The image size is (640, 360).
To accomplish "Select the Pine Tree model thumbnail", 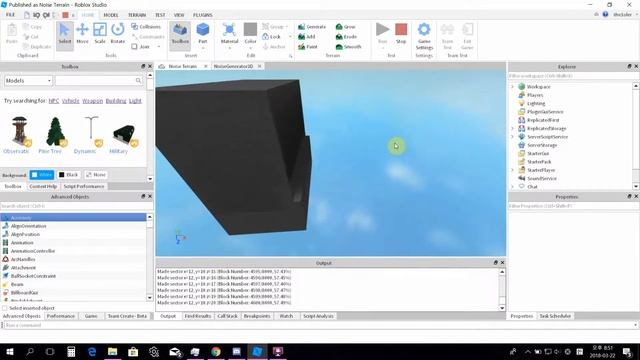I will [56, 131].
